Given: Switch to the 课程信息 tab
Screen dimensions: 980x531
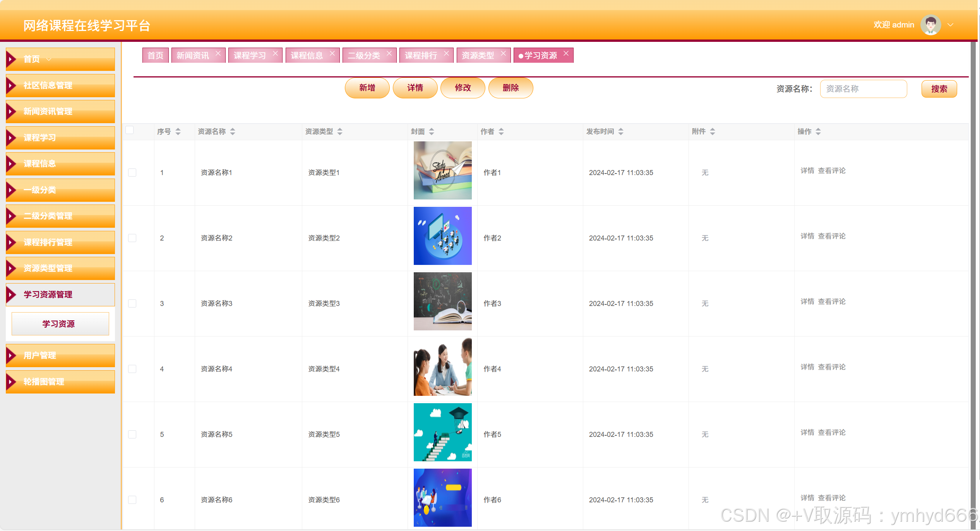Looking at the screenshot, I should point(307,56).
